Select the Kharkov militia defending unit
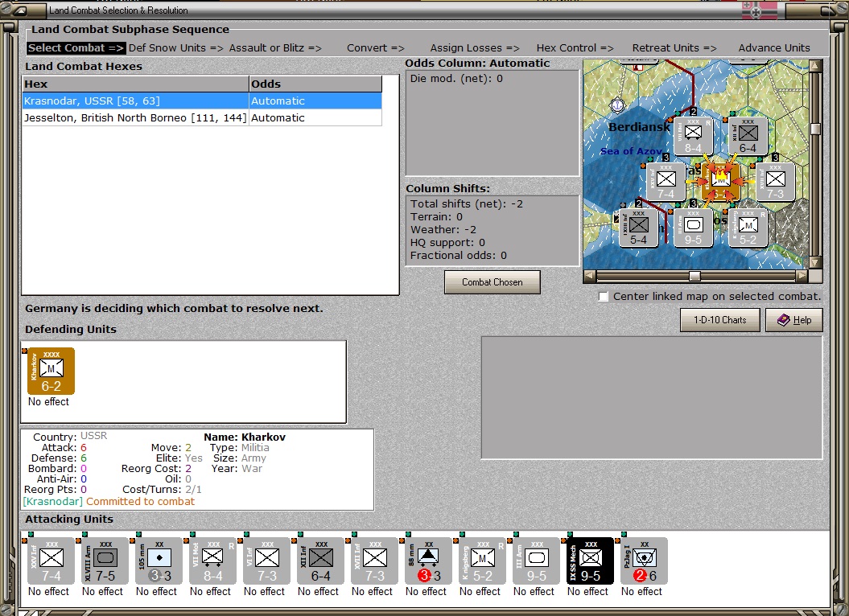The image size is (849, 616). (x=51, y=372)
